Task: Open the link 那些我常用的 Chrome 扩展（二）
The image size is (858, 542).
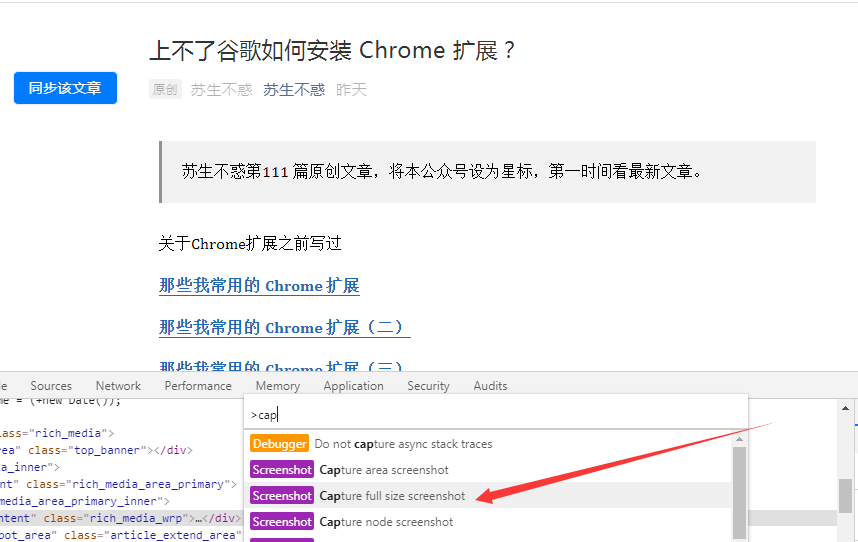Action: tap(285, 328)
